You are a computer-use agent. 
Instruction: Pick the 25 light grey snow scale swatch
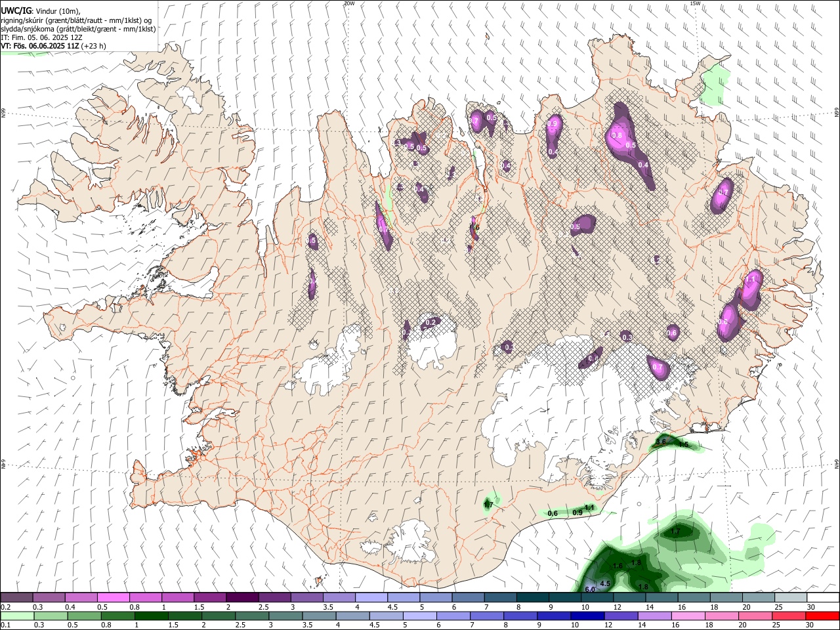791,598
